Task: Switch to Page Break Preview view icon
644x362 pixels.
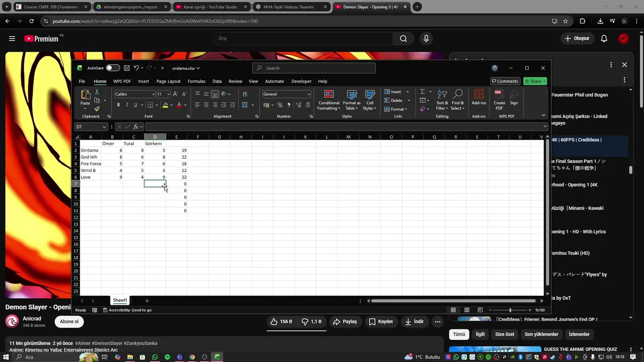Action: coord(480,310)
